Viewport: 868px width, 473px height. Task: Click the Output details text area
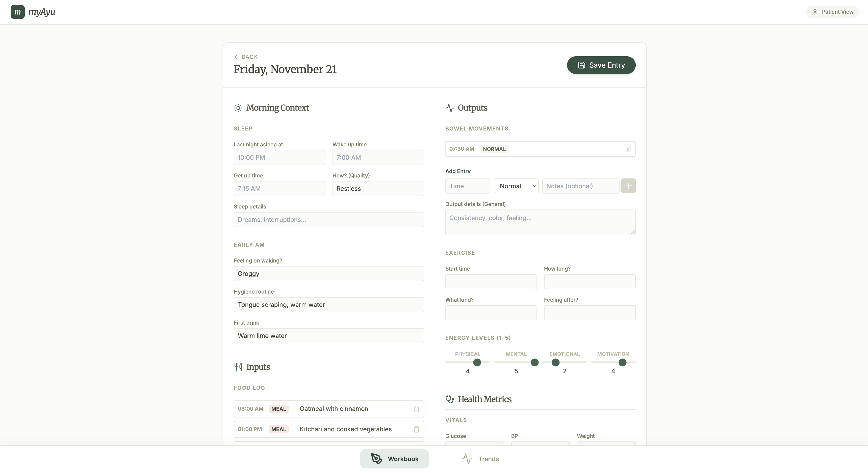tap(540, 222)
